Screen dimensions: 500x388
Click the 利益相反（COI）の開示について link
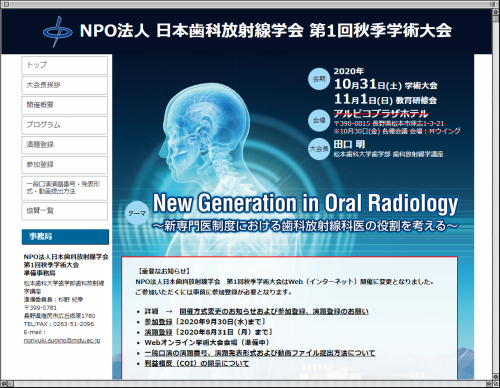(x=197, y=363)
